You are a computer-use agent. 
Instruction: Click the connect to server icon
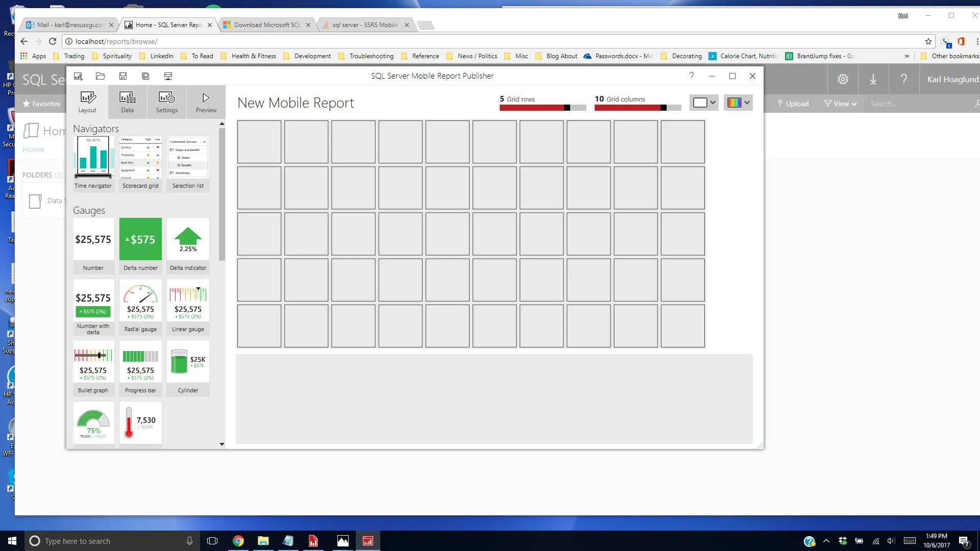pos(168,76)
